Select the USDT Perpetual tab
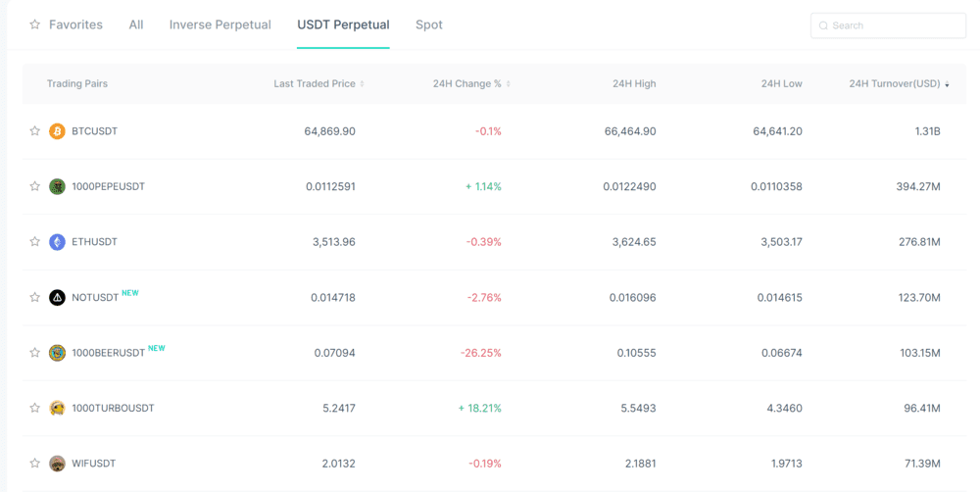The width and height of the screenshot is (980, 492). coord(343,25)
